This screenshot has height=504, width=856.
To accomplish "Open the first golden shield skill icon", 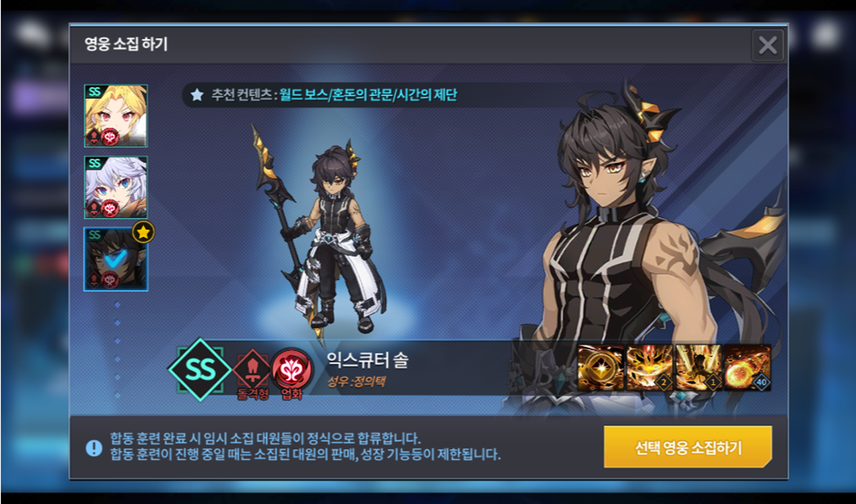I will pyautogui.click(x=601, y=367).
